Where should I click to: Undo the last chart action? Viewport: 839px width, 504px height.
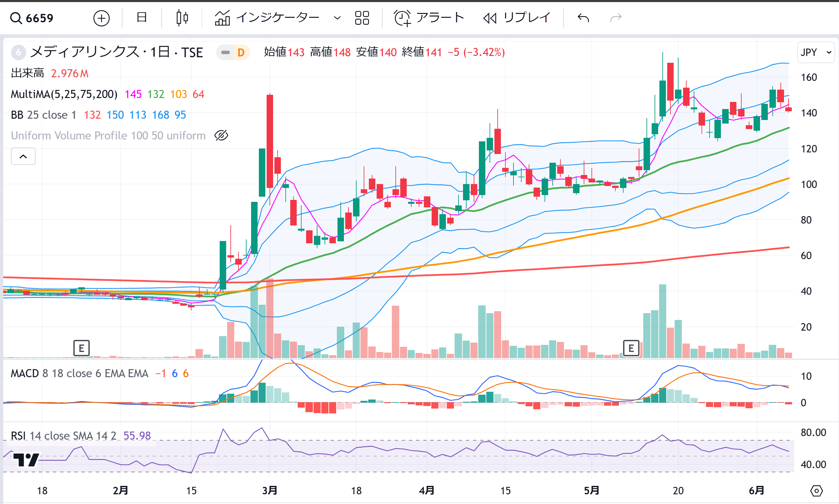tap(583, 18)
